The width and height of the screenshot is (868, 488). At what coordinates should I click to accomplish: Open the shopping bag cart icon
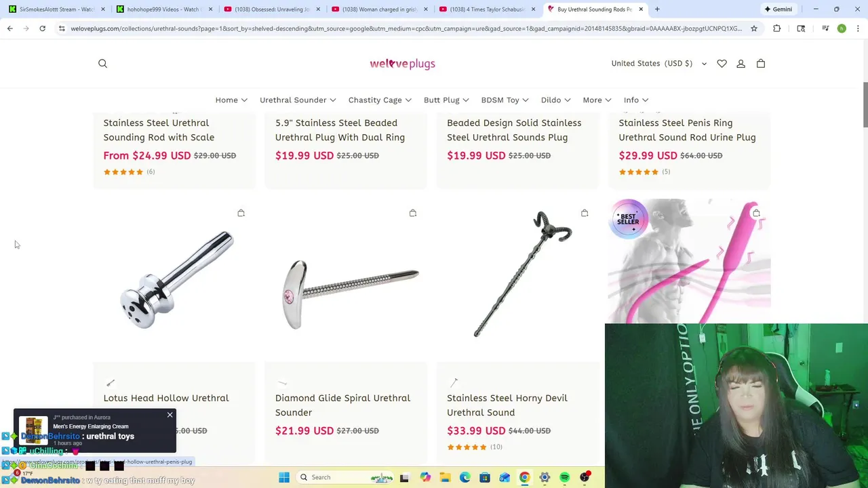click(761, 64)
